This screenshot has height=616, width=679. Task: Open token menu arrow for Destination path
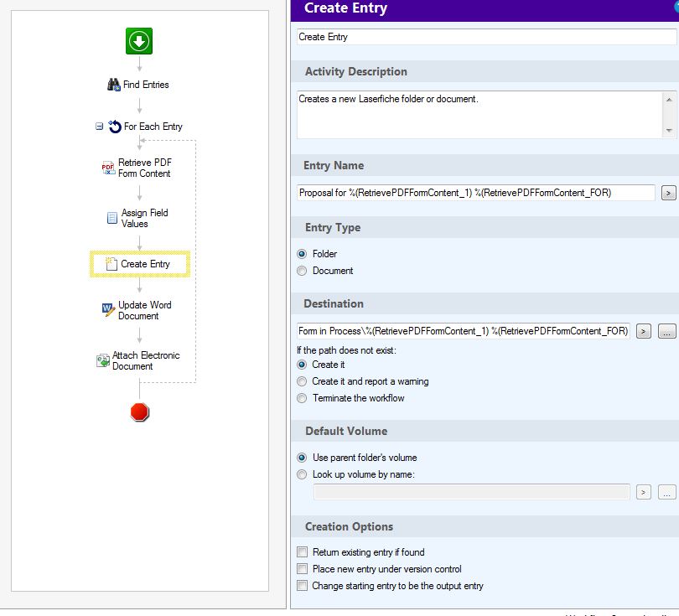[644, 331]
